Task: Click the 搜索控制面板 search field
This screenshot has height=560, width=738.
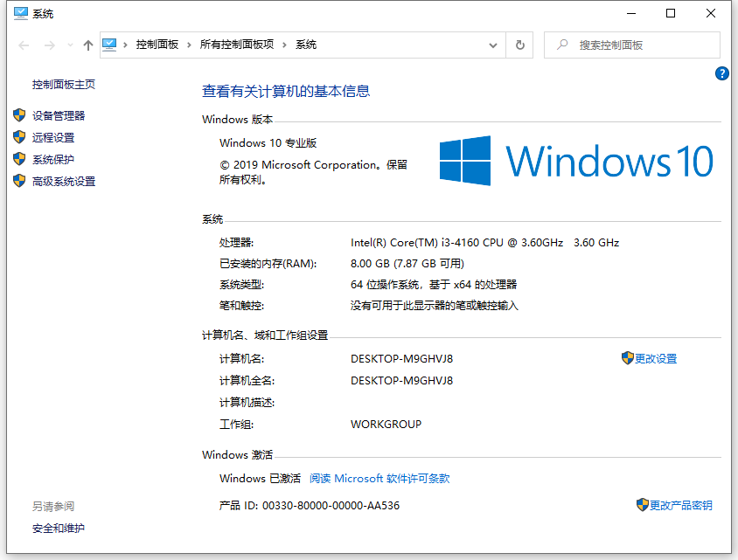Action: pyautogui.click(x=632, y=45)
